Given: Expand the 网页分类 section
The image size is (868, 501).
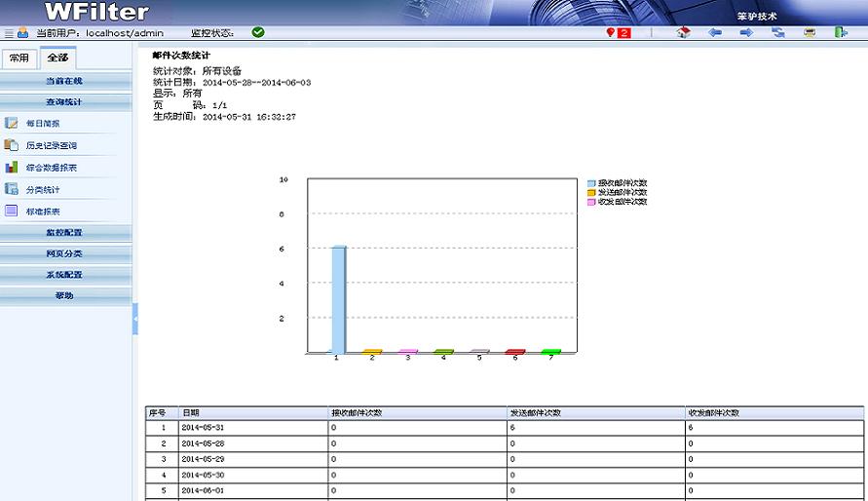Looking at the screenshot, I should tap(65, 253).
